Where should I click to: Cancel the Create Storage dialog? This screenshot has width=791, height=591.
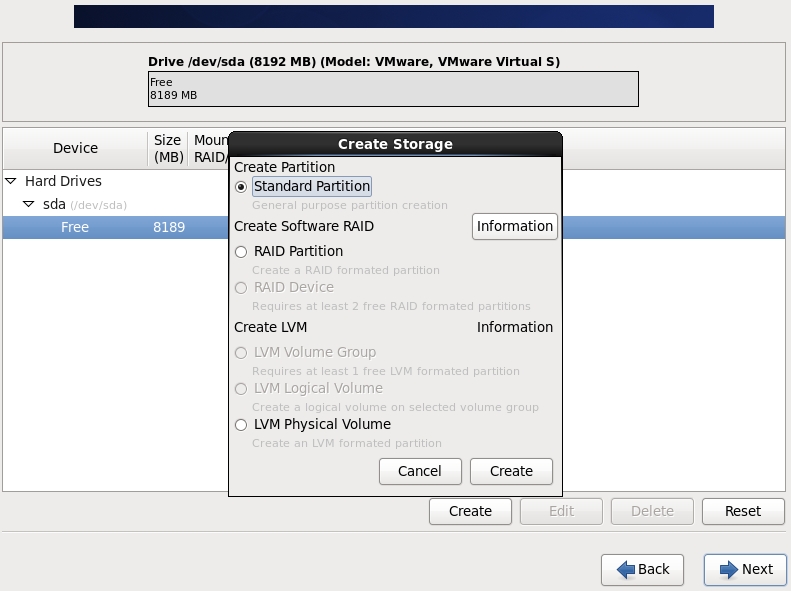pyautogui.click(x=420, y=471)
